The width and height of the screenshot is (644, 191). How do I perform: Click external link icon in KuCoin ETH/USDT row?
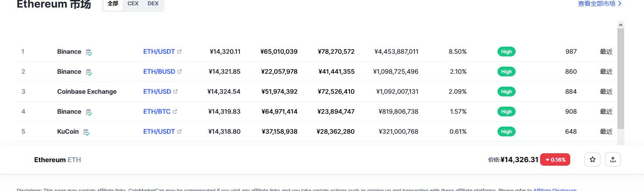[x=179, y=131]
